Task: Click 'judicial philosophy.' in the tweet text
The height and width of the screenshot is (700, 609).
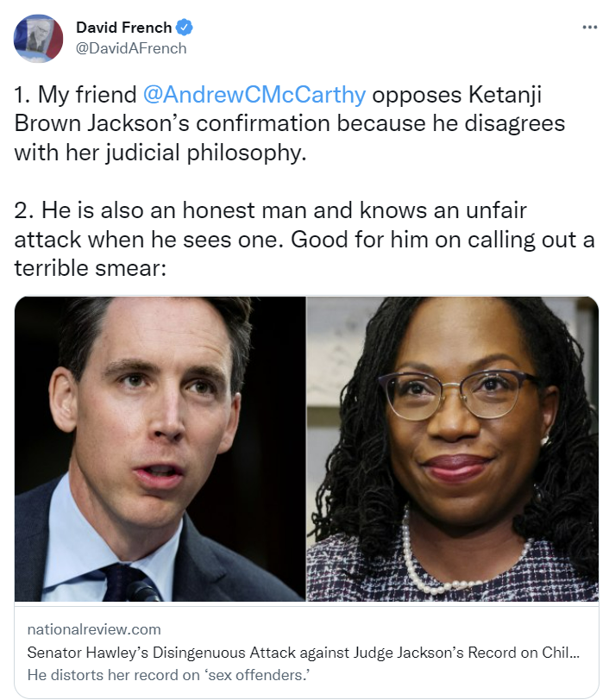Action: pyautogui.click(x=206, y=153)
